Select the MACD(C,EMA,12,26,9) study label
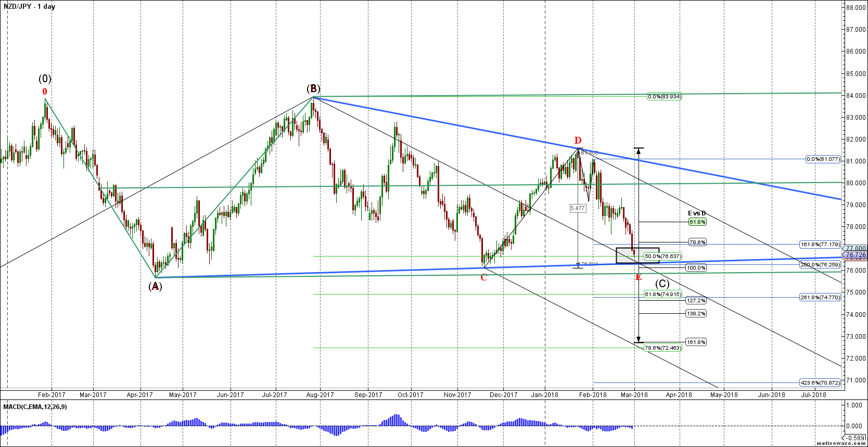This screenshot has height=447, width=868. (x=35, y=406)
